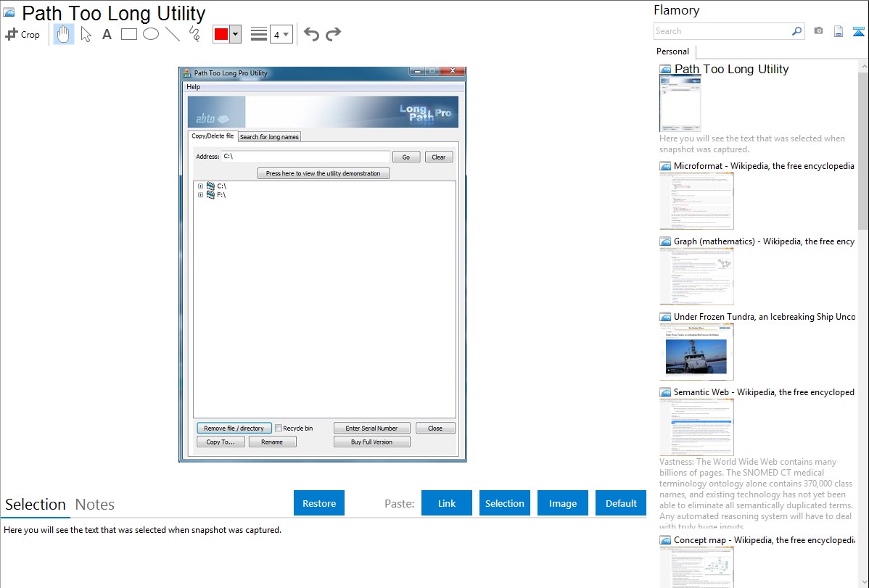Expand the C:\ drive node

[x=201, y=186]
